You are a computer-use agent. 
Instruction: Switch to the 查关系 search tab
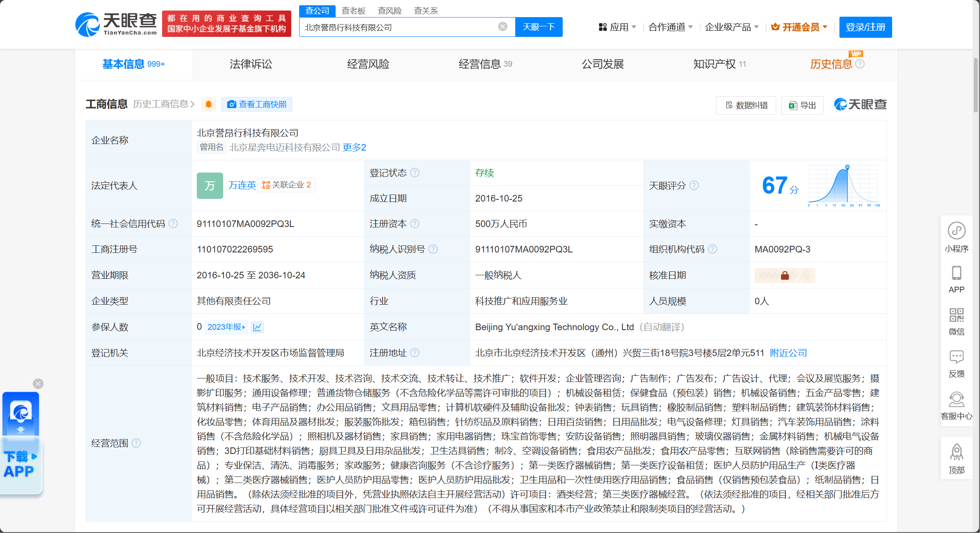[x=426, y=11]
